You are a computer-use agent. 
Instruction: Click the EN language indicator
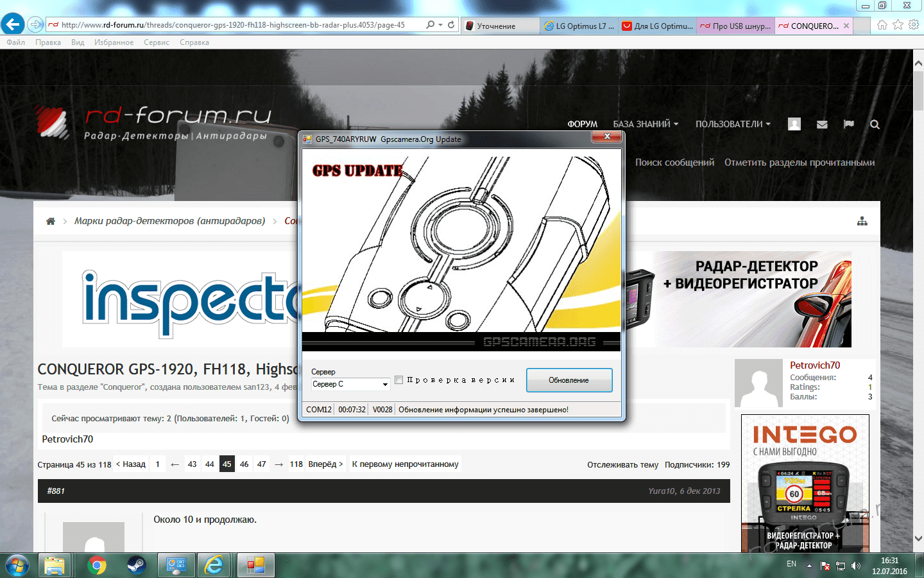click(791, 564)
